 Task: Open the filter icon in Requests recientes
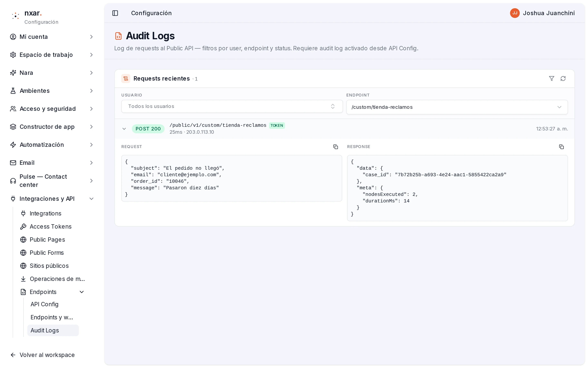coord(551,78)
